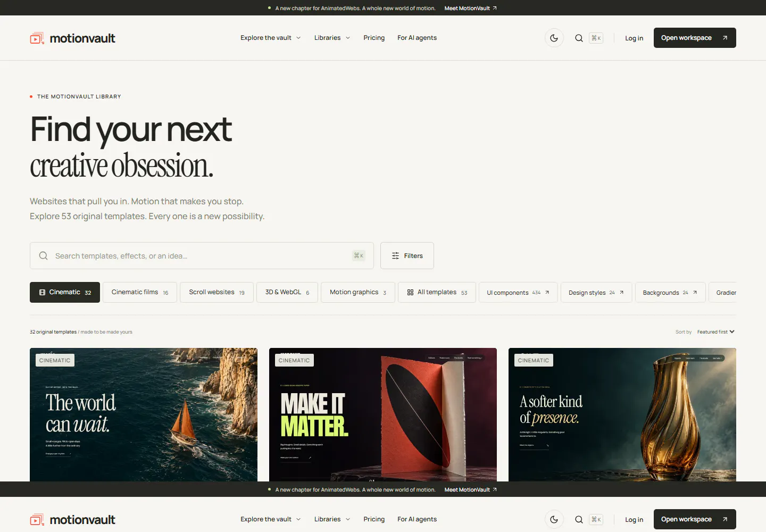The width and height of the screenshot is (766, 532).
Task: Expand the Explore the vault menu in the lower header
Action: pyautogui.click(x=271, y=519)
